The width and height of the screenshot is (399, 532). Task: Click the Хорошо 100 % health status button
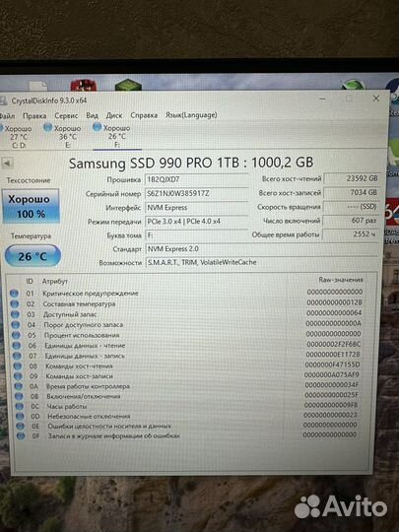click(x=31, y=206)
